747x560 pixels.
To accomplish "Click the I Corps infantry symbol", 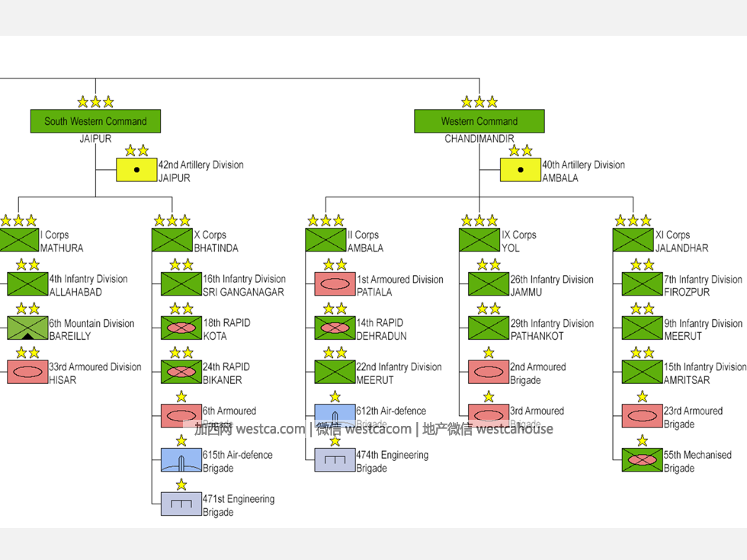I will point(19,240).
